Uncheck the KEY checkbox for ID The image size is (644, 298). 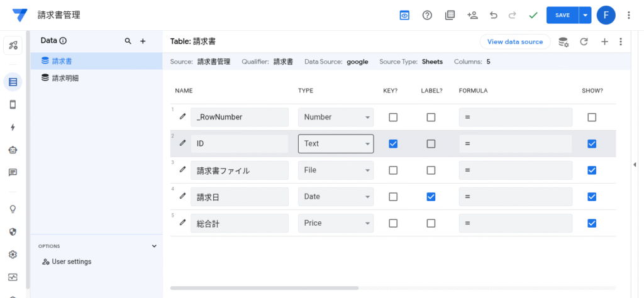[x=393, y=143]
